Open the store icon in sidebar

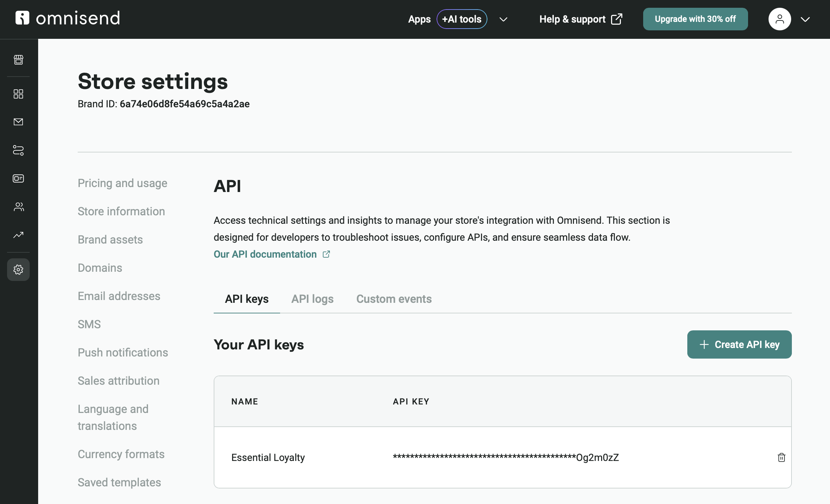tap(18, 60)
